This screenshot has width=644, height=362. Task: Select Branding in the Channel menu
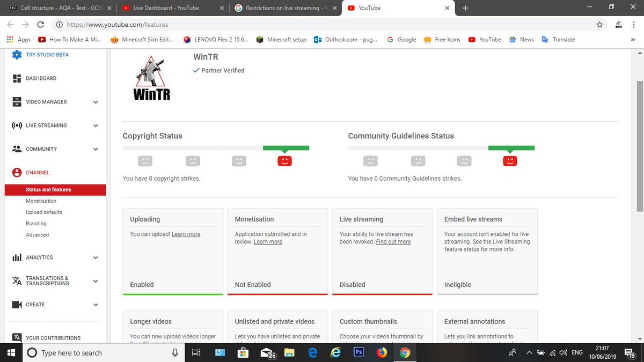tap(36, 224)
